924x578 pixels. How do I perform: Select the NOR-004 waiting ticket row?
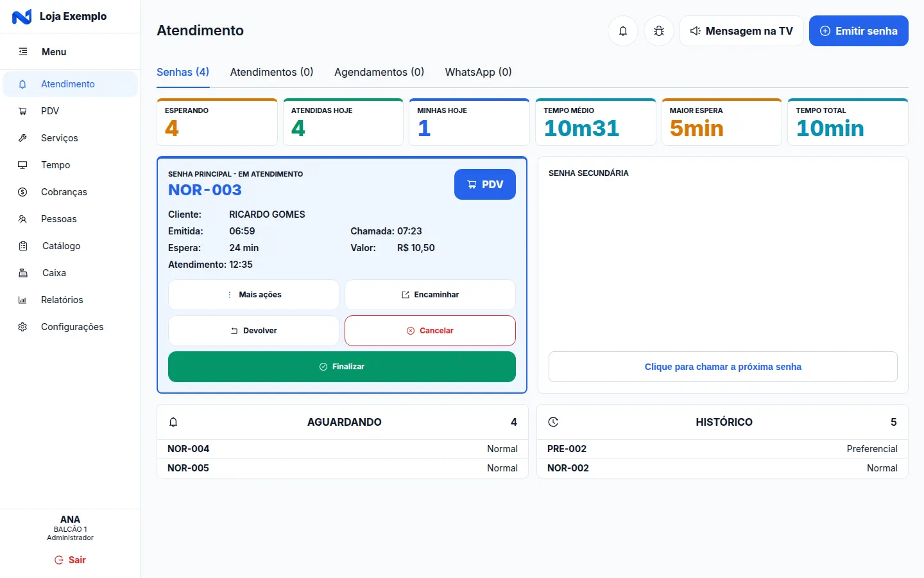point(343,449)
